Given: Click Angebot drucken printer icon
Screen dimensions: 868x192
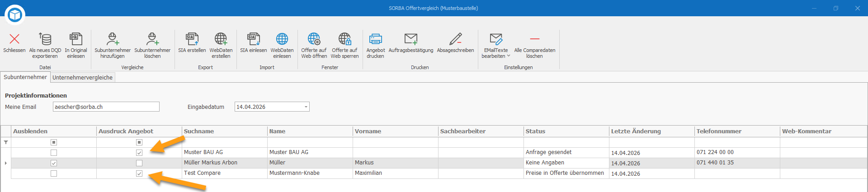Looking at the screenshot, I should tap(375, 39).
